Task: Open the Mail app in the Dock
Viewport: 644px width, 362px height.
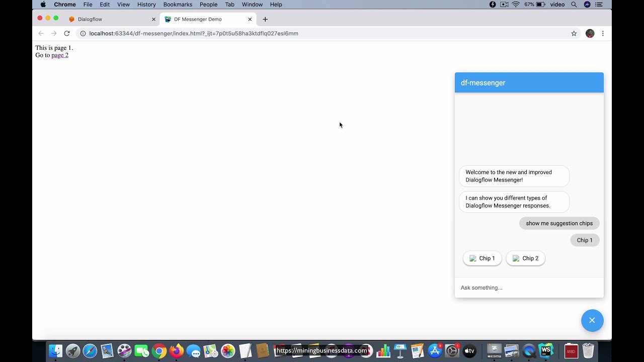Action: [107, 350]
